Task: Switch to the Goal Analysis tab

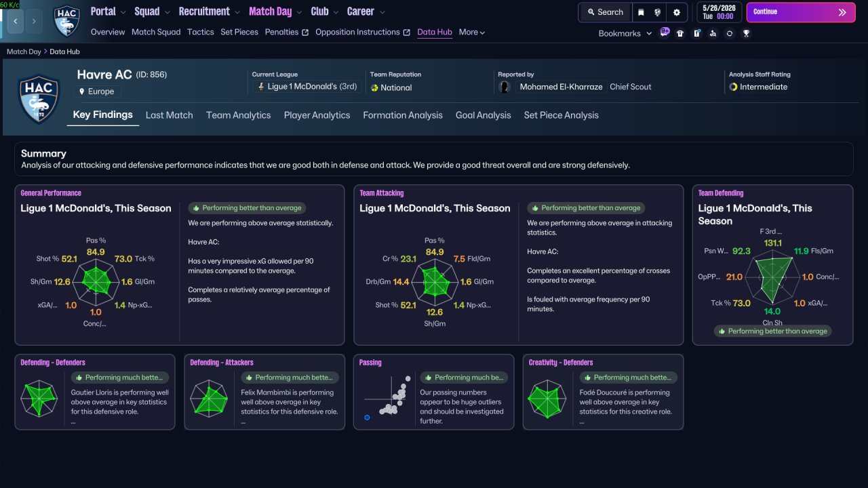Action: point(484,115)
